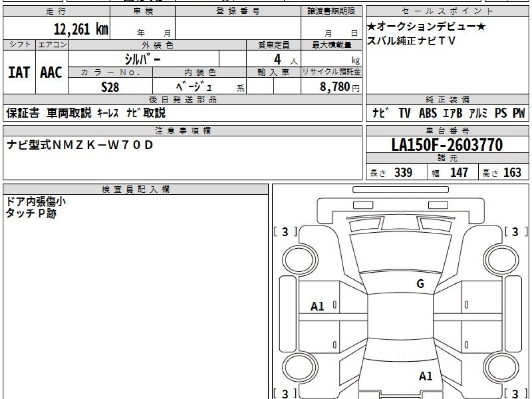Click the 注意事項欄 header
532x399 pixels.
[182, 130]
